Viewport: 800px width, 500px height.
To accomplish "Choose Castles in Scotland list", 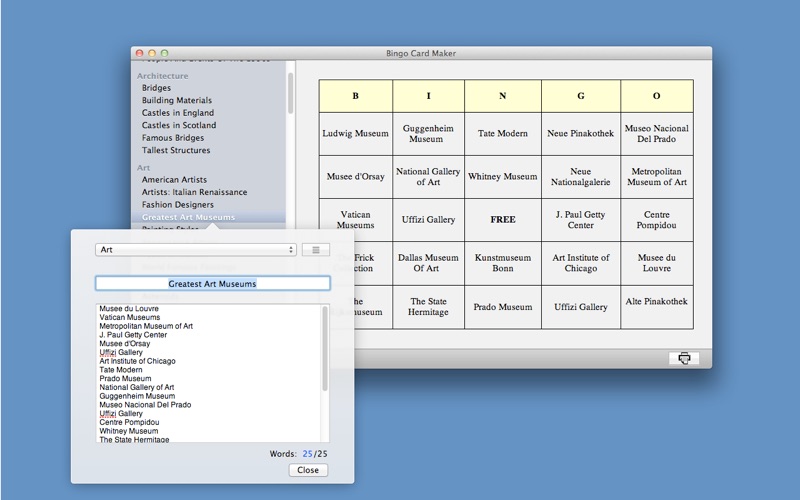I will [x=179, y=125].
